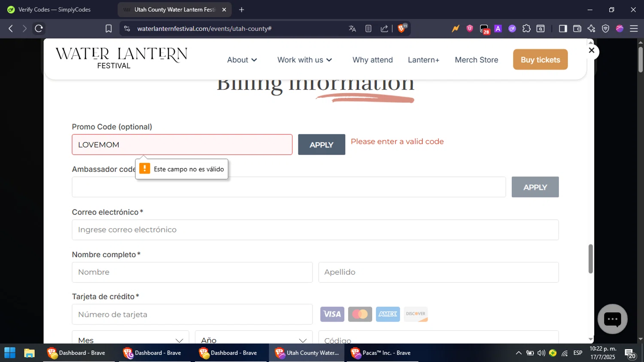
Task: Reload the current page
Action: tap(39, 29)
